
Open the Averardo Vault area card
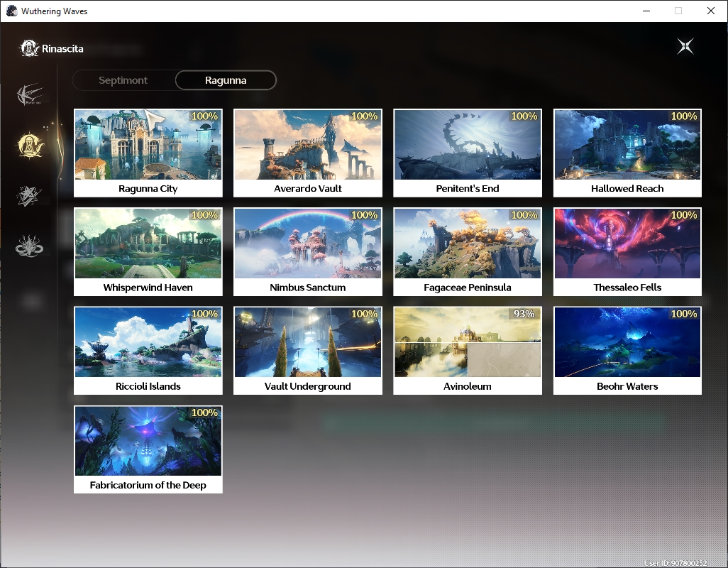308,153
